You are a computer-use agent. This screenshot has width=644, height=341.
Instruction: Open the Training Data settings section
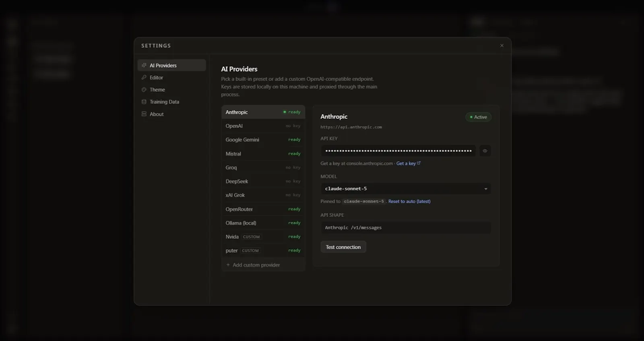click(172, 102)
